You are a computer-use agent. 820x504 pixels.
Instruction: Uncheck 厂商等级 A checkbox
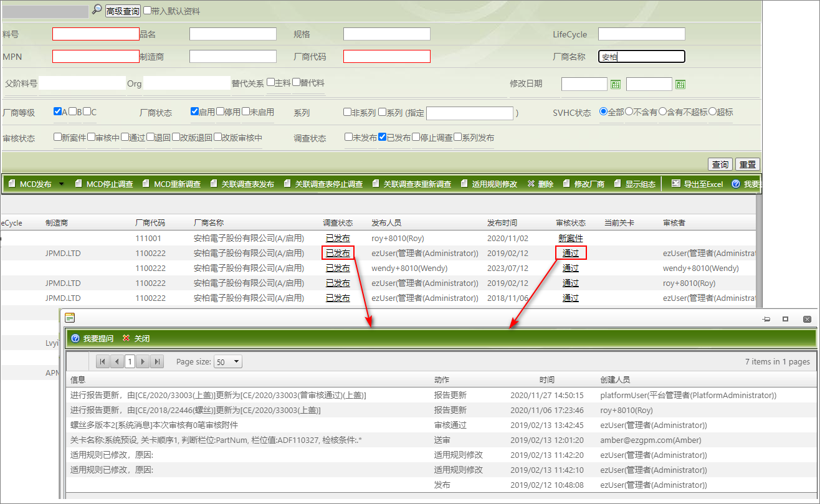coord(57,112)
